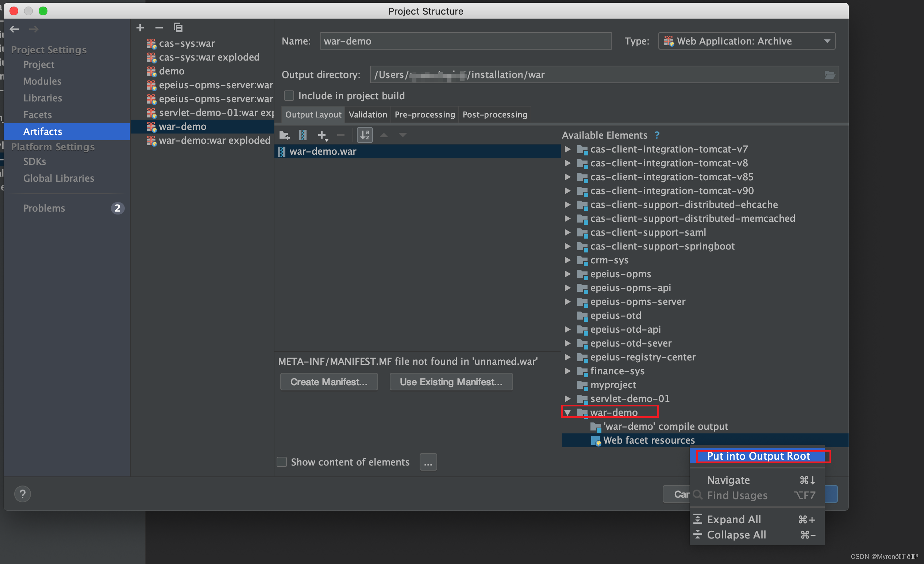Image resolution: width=924 pixels, height=564 pixels.
Task: Click the back navigation arrow
Action: pyautogui.click(x=15, y=29)
